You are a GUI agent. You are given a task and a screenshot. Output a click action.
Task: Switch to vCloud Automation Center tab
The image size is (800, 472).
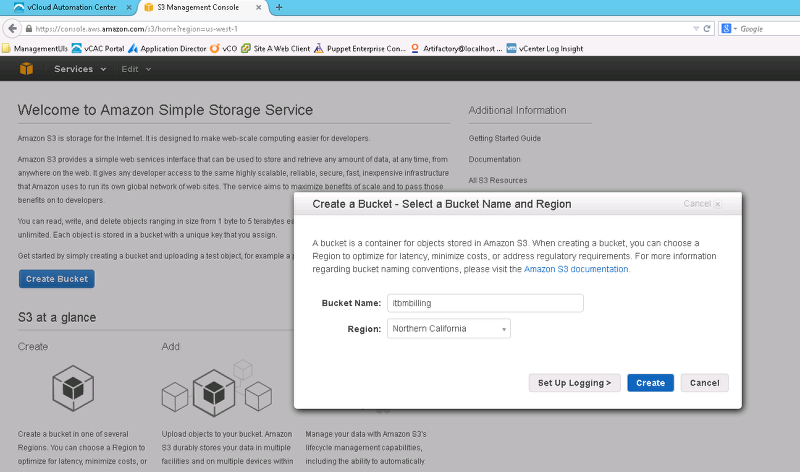[x=71, y=7]
